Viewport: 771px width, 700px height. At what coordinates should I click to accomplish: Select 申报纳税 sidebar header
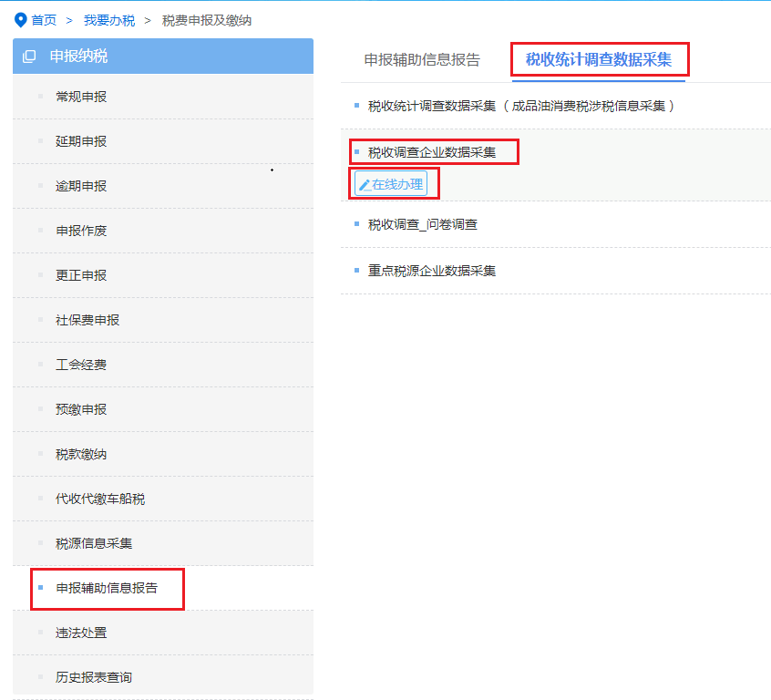point(163,57)
